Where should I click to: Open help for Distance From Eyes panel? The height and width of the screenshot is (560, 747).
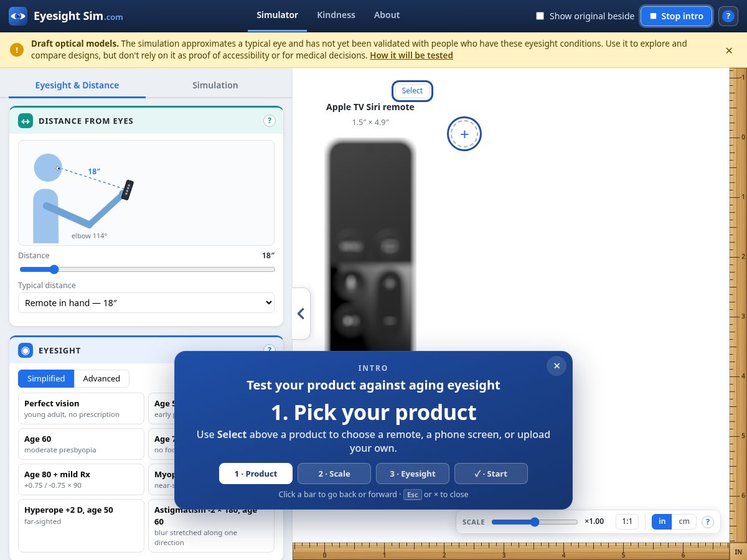(269, 121)
